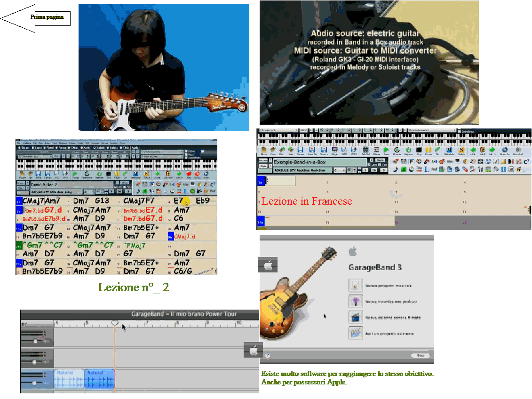532x399 pixels.
Task: Click the red Rec icon in Demo Video 2 toolbar
Action: (189, 175)
